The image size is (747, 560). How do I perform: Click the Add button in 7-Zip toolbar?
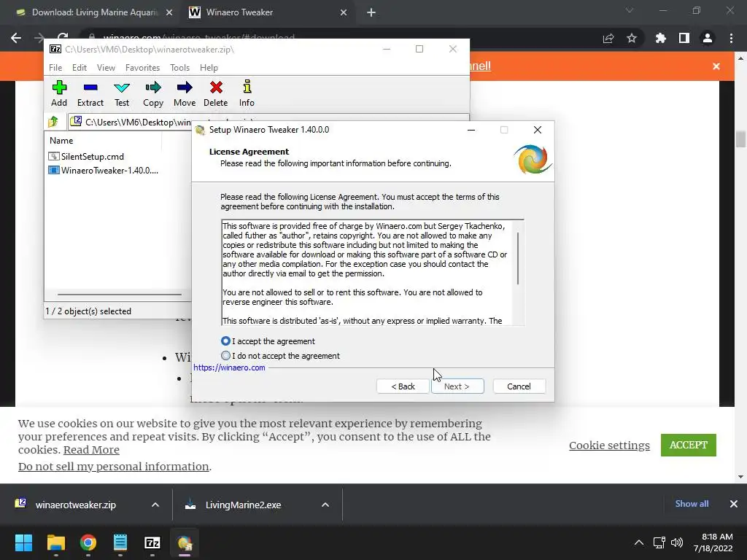[59, 93]
